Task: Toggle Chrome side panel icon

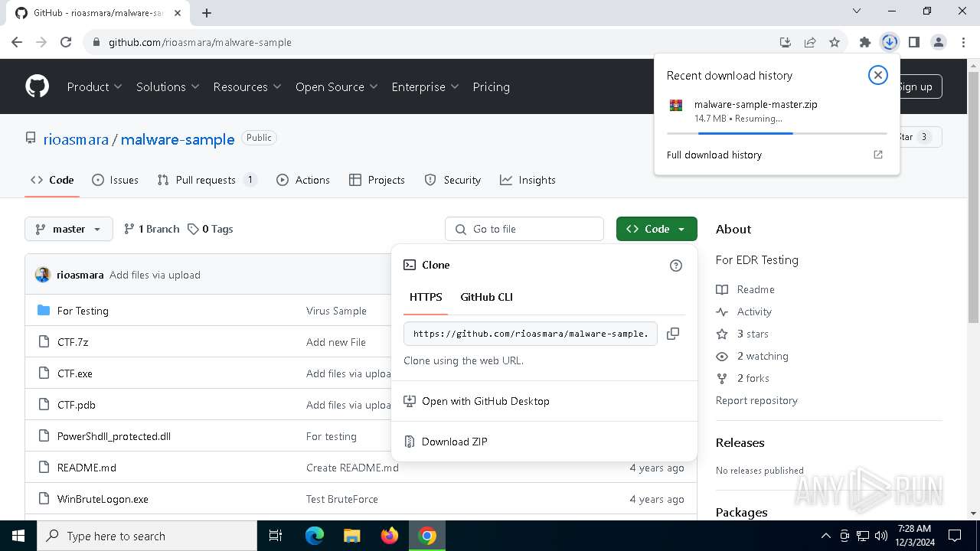Action: point(913,42)
